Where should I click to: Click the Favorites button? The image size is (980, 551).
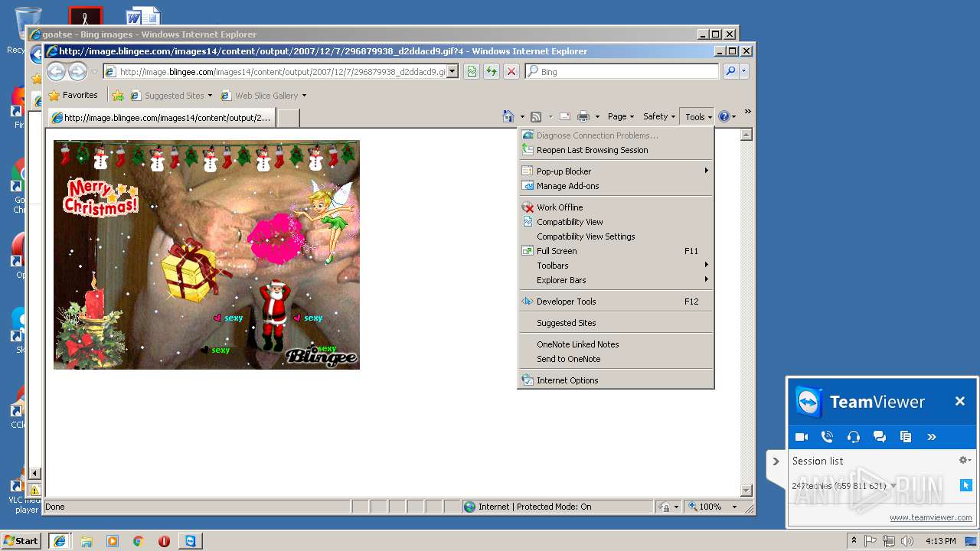(x=73, y=96)
